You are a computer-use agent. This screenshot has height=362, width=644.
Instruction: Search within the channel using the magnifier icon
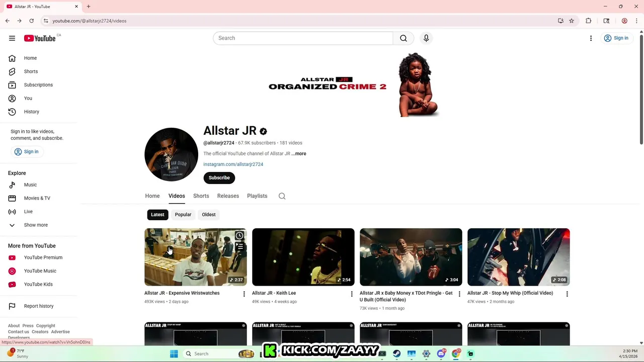click(x=282, y=196)
